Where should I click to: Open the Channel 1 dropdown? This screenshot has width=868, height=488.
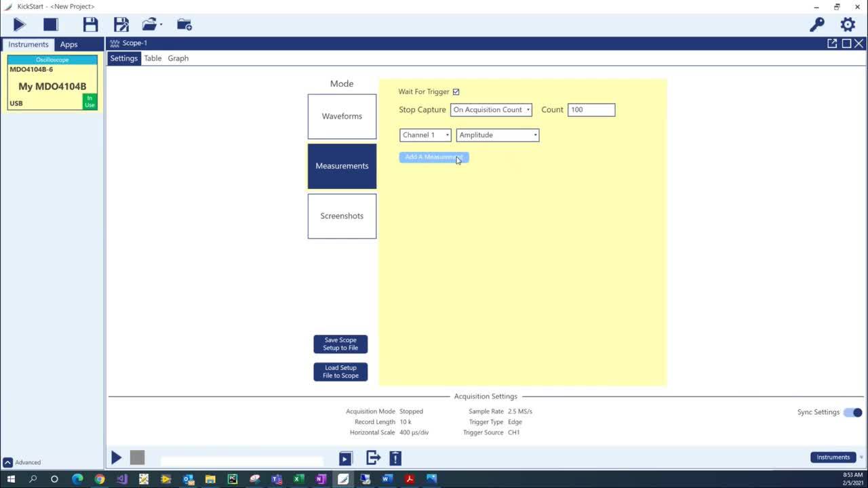pyautogui.click(x=425, y=135)
